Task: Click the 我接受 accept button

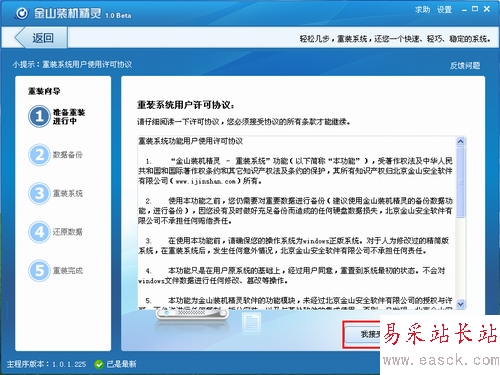Action: click(x=362, y=334)
